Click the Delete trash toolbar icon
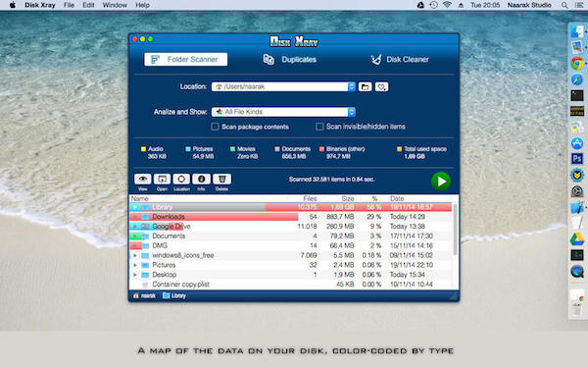This screenshot has height=368, width=588. 222,180
